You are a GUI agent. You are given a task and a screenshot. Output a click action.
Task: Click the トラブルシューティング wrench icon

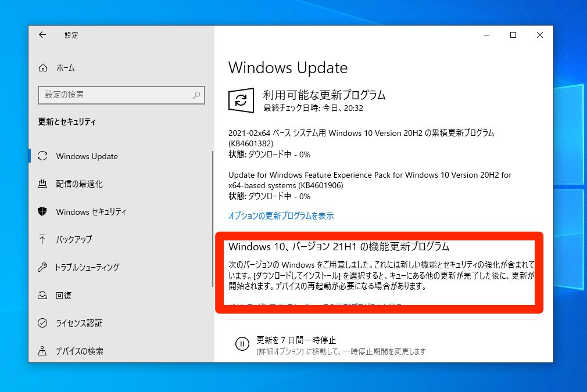[x=42, y=267]
